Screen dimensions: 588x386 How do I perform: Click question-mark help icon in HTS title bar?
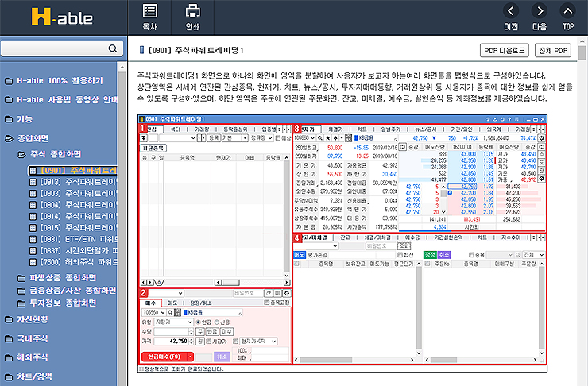pyautogui.click(x=509, y=119)
